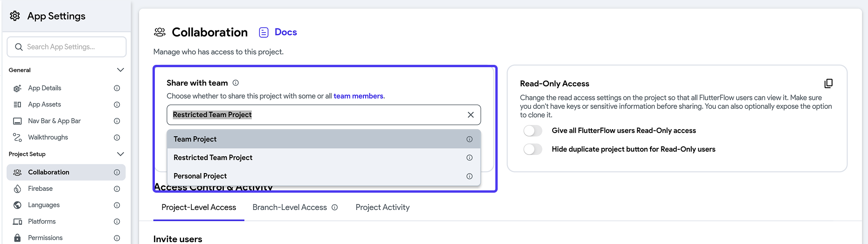This screenshot has width=868, height=244.
Task: Switch to Branch-Level Access tab
Action: [290, 208]
